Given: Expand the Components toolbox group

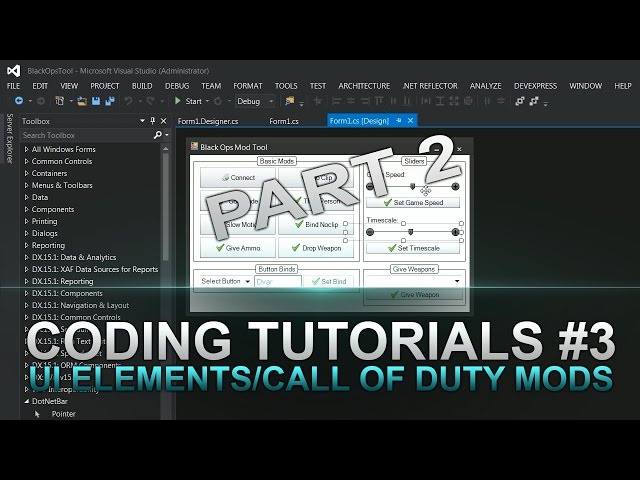Looking at the screenshot, I should (27, 209).
